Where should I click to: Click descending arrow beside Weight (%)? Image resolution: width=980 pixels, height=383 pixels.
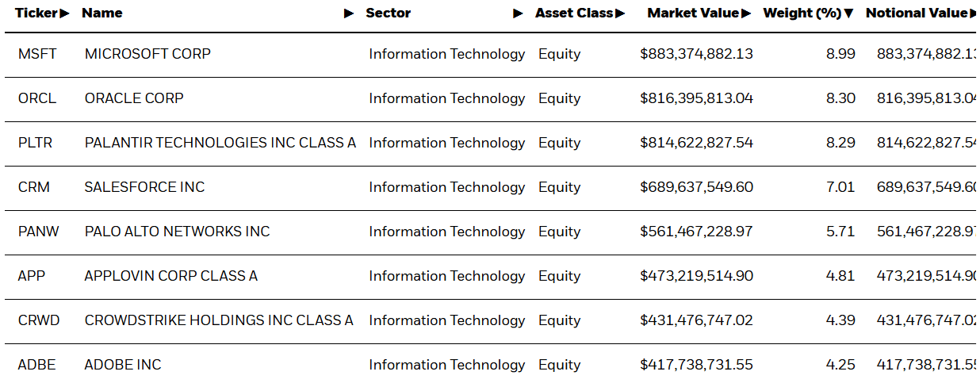click(849, 13)
